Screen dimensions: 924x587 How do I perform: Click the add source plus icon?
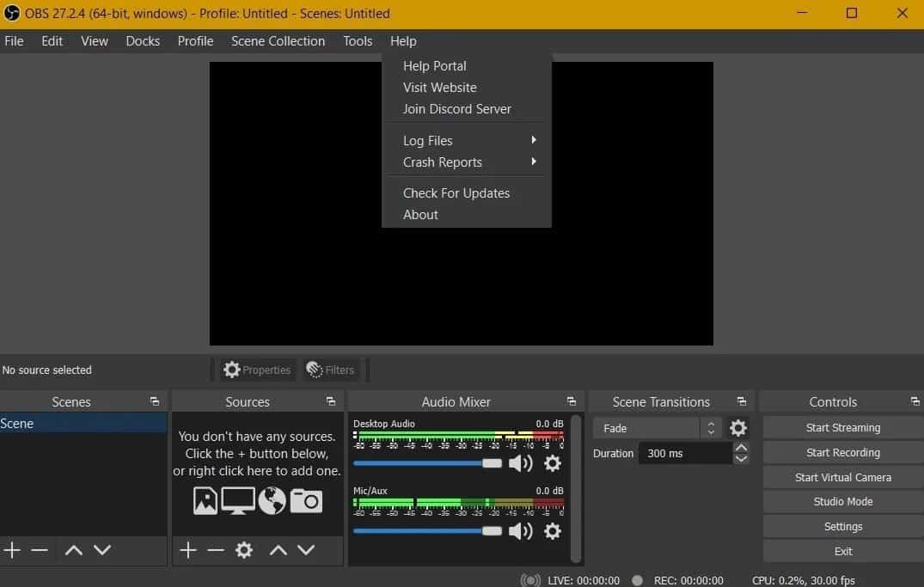pyautogui.click(x=187, y=550)
